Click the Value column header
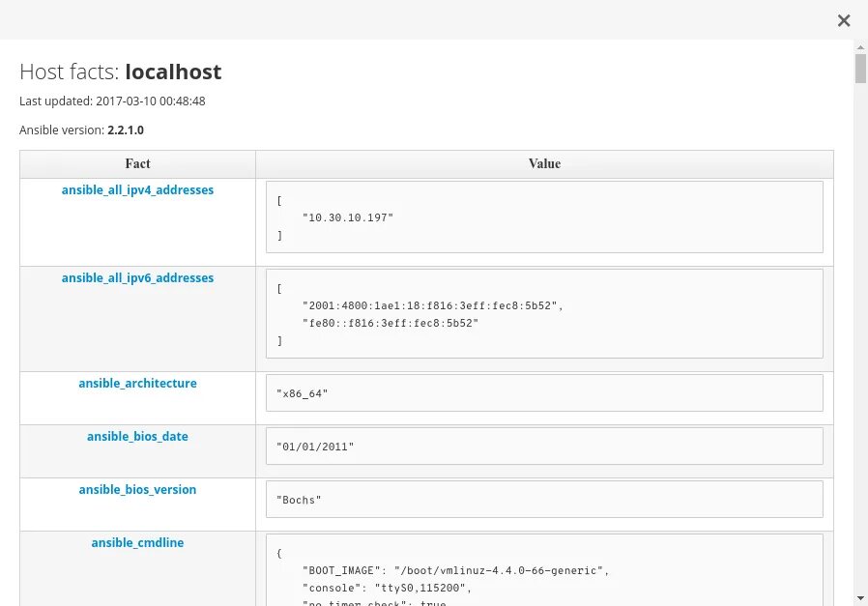The width and height of the screenshot is (868, 606). pos(544,164)
